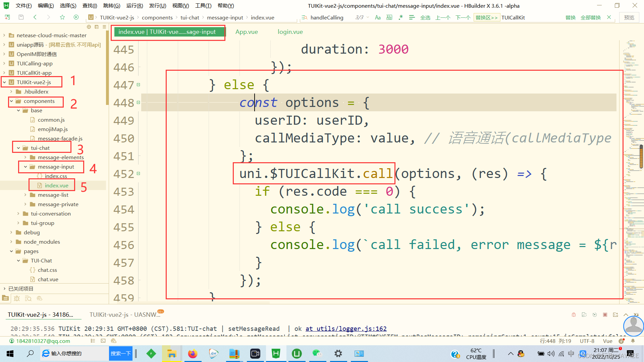The image size is (644, 362).
Task: Select index.css in message-input folder
Action: pos(56,176)
